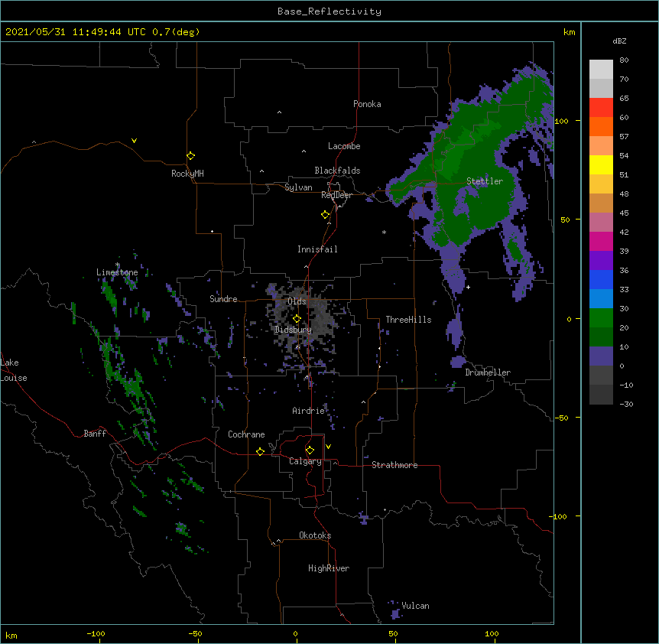Click the dBZ legend heading
This screenshot has height=644, width=659.
pyautogui.click(x=619, y=41)
